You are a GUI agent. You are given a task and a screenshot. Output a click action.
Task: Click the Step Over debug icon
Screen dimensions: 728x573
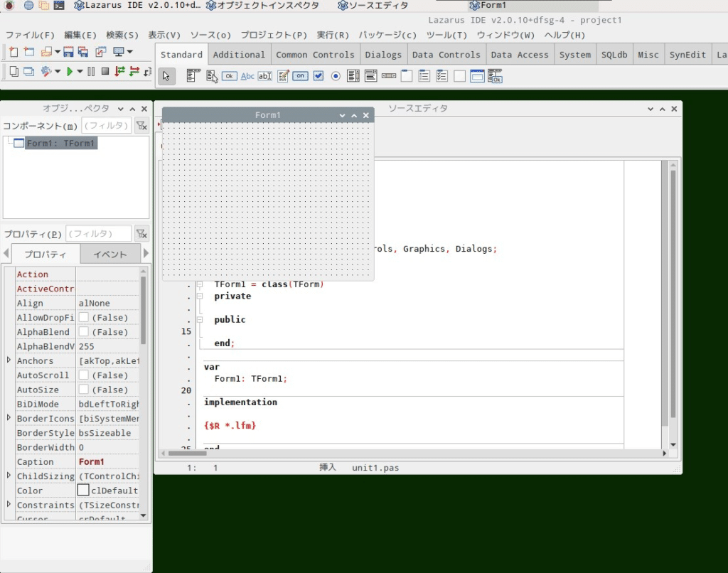coord(134,72)
